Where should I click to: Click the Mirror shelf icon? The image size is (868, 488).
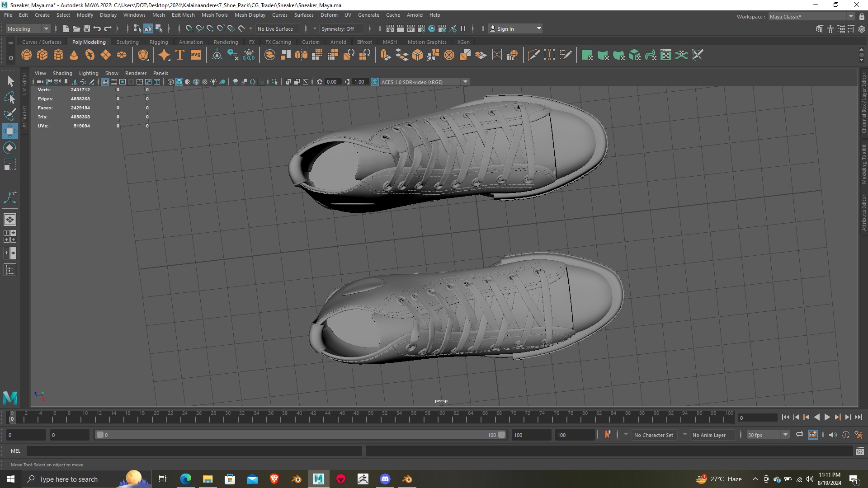[x=301, y=55]
